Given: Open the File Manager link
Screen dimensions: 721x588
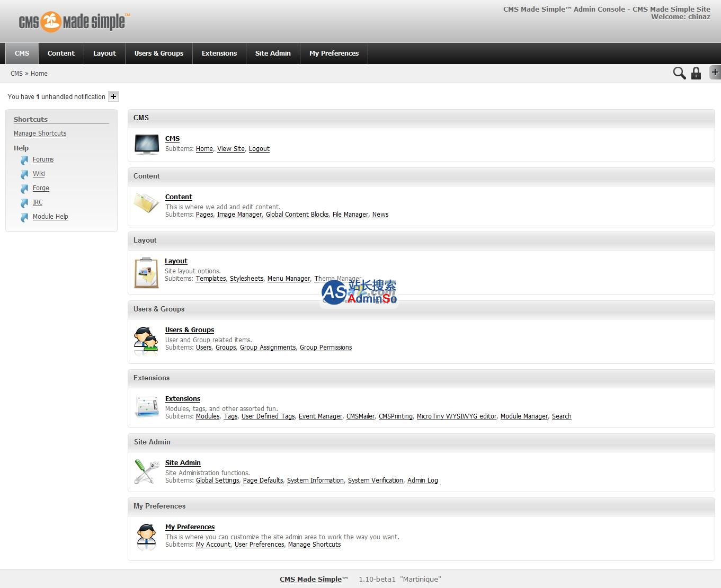Looking at the screenshot, I should click(350, 215).
